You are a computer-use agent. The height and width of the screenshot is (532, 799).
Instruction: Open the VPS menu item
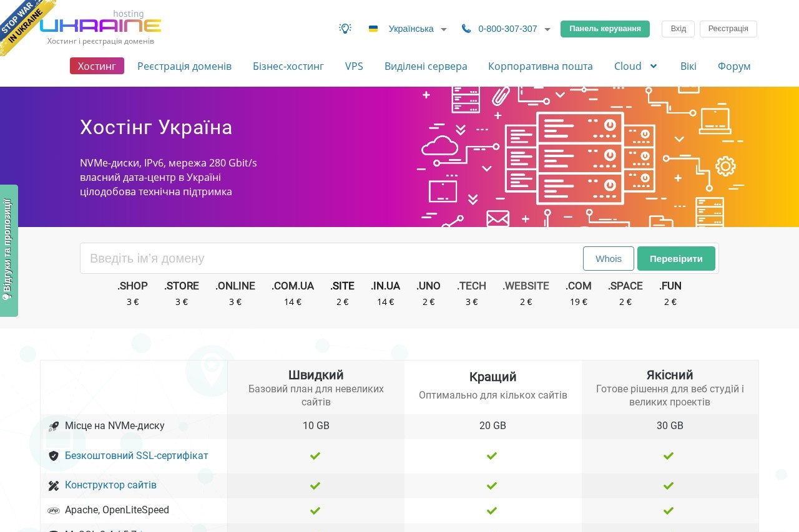pyautogui.click(x=354, y=66)
